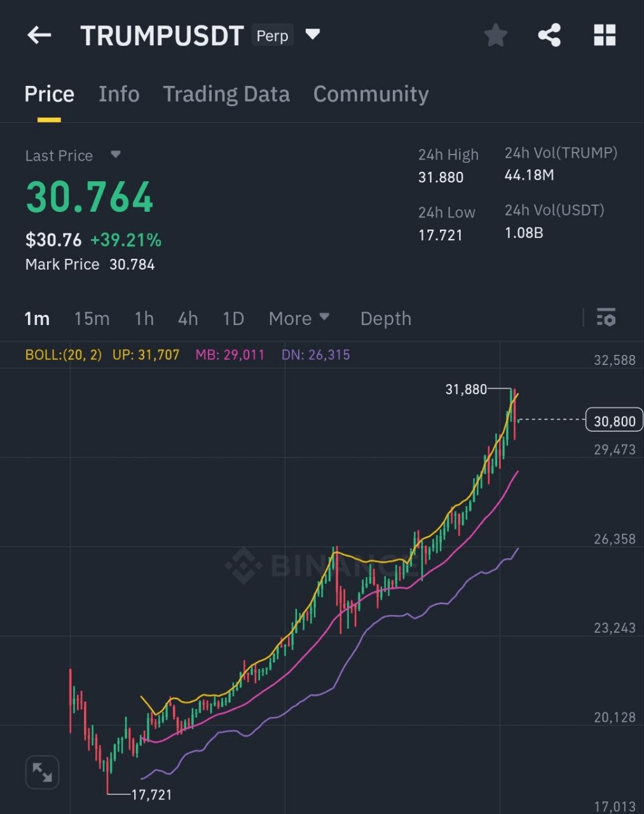This screenshot has width=644, height=814.
Task: Open chart settings icon beside Depth
Action: pyautogui.click(x=606, y=317)
